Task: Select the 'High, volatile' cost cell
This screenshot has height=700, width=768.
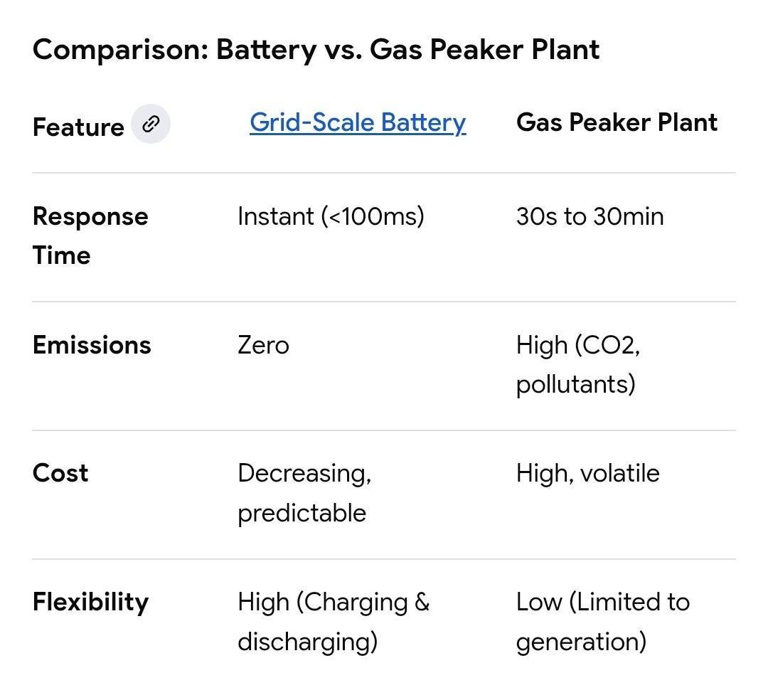Action: point(587,473)
